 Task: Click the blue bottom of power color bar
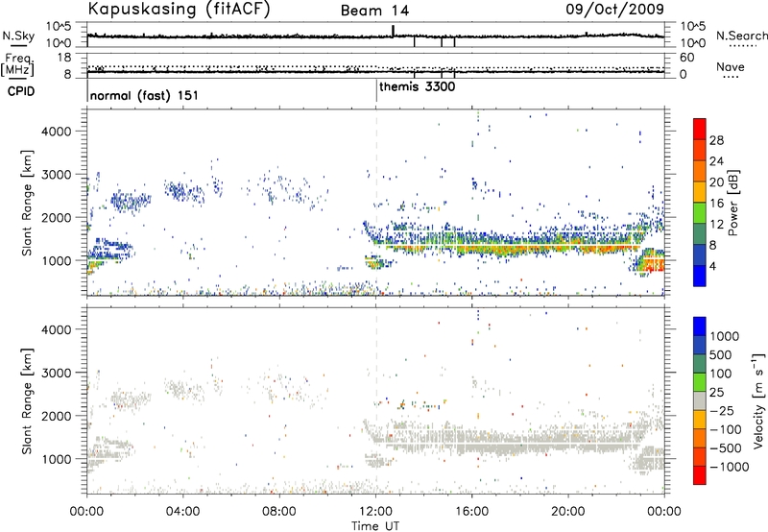point(700,277)
